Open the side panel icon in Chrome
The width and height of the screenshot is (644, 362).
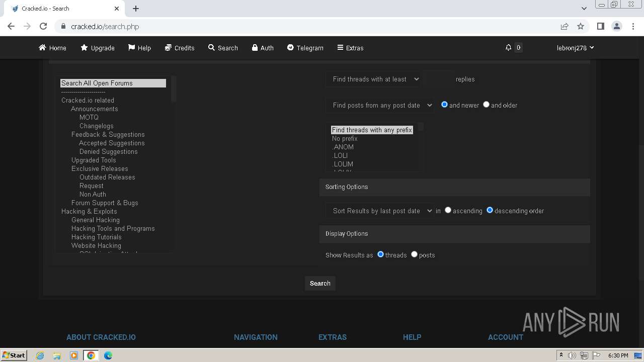click(601, 26)
